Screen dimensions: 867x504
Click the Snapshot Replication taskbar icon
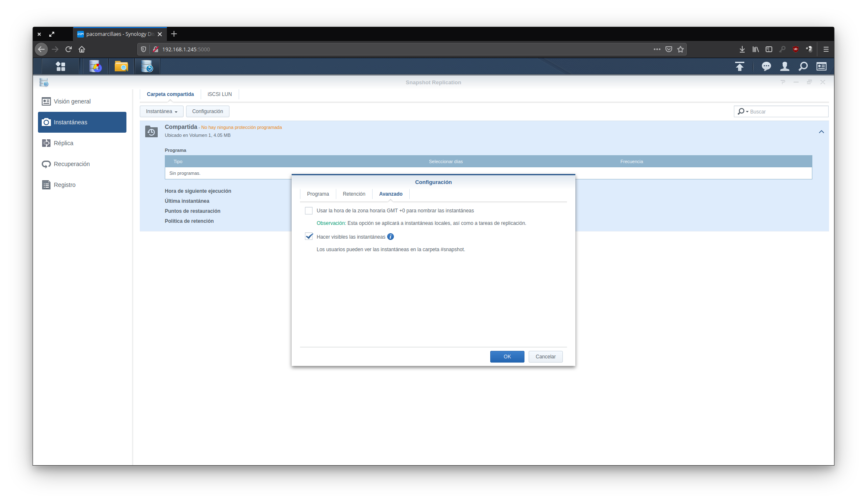(147, 66)
